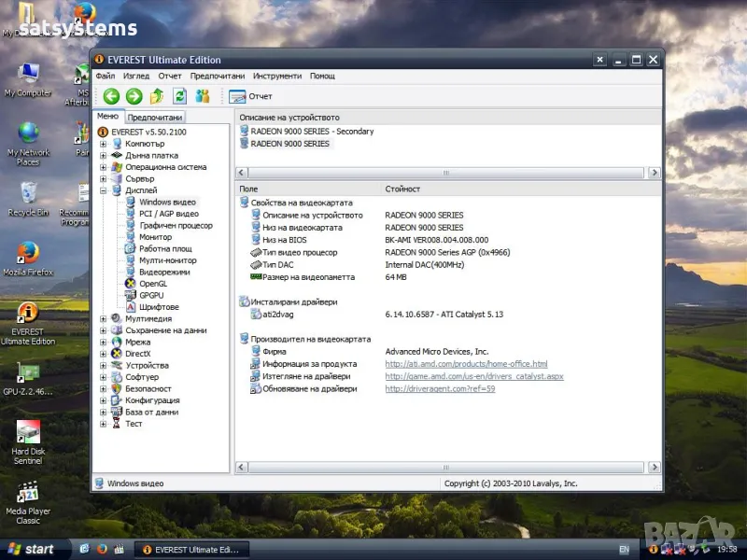747x560 pixels.
Task: Collapse the Дисплей tree node
Action: coord(104,190)
